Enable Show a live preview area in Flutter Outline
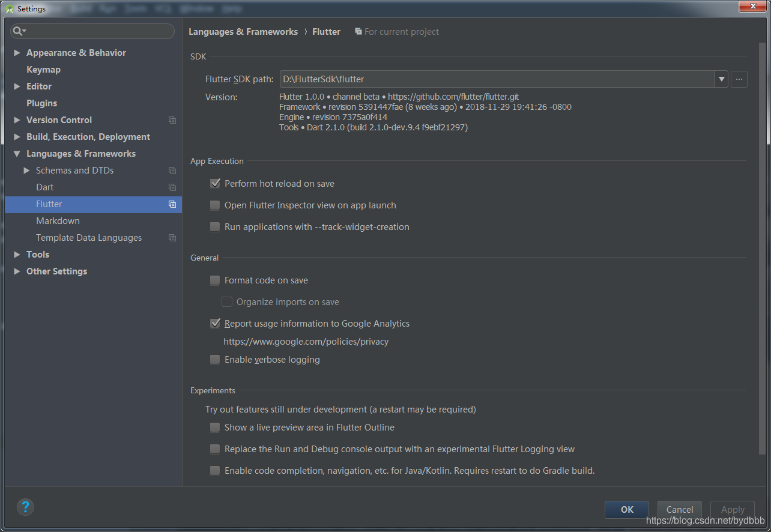This screenshot has width=771, height=532. click(215, 428)
